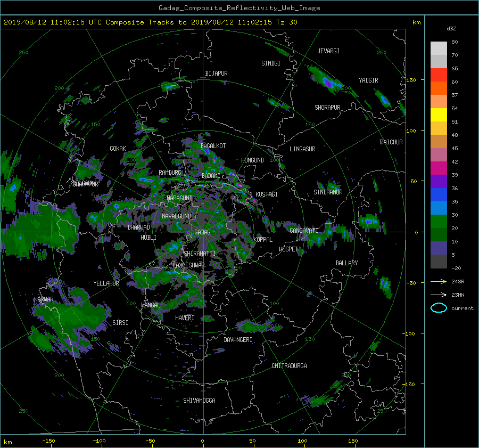Click the 'GOKAK' city label

118,149
